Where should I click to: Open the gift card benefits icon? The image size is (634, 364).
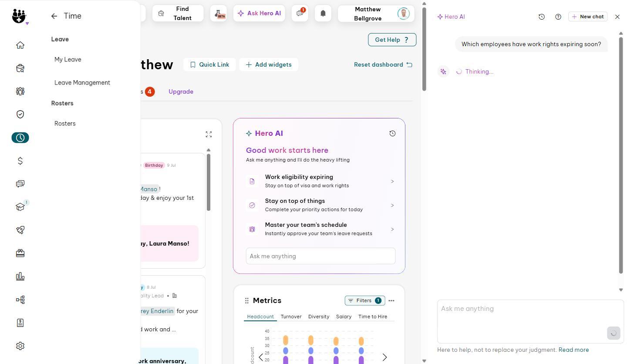pyautogui.click(x=20, y=253)
